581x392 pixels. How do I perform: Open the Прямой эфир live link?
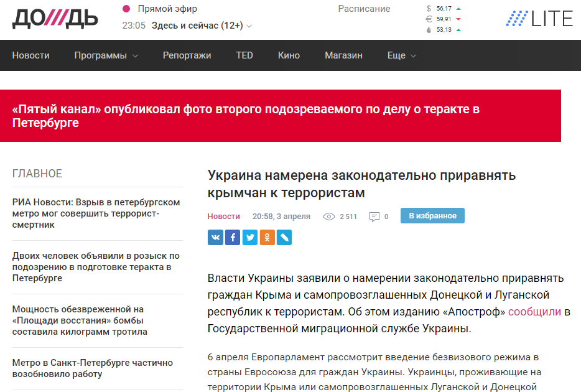point(167,9)
